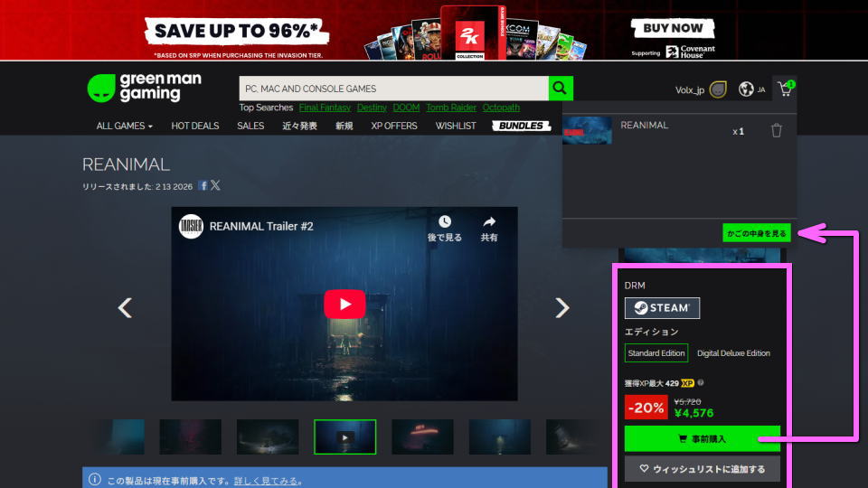Image resolution: width=868 pixels, height=488 pixels.
Task: Share REANIMAL via X icon
Action: click(x=215, y=185)
